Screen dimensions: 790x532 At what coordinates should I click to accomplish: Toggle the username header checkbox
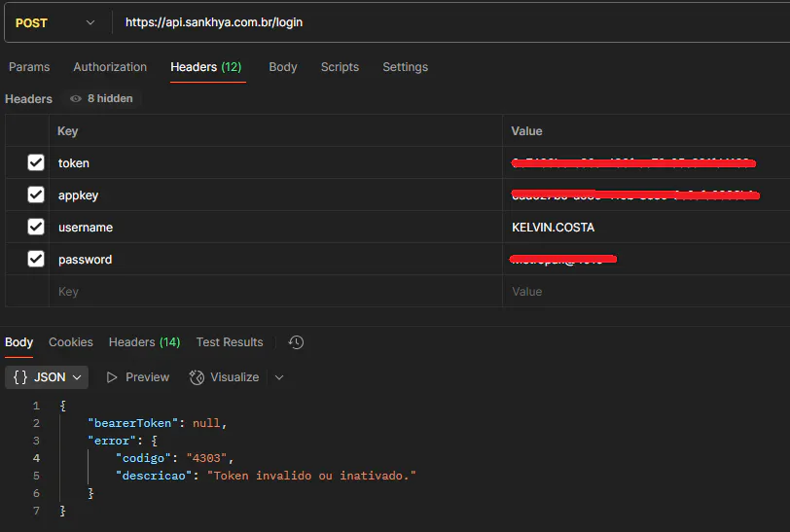point(36,227)
